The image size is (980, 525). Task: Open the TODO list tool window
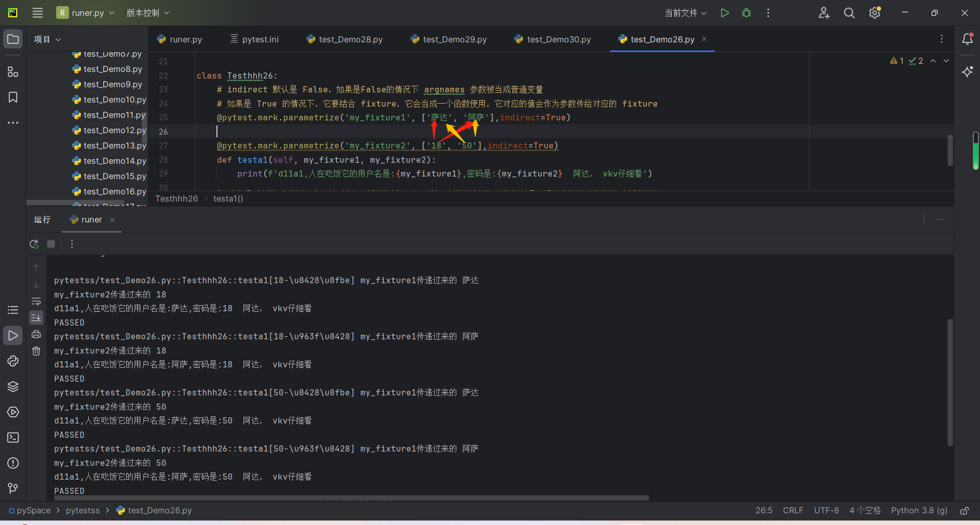(x=13, y=310)
